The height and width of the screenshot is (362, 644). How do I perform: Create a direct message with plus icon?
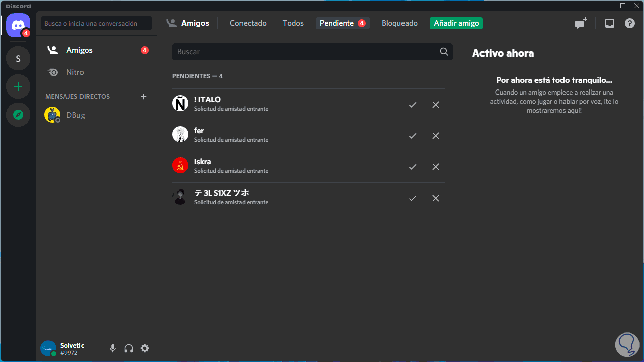[144, 97]
